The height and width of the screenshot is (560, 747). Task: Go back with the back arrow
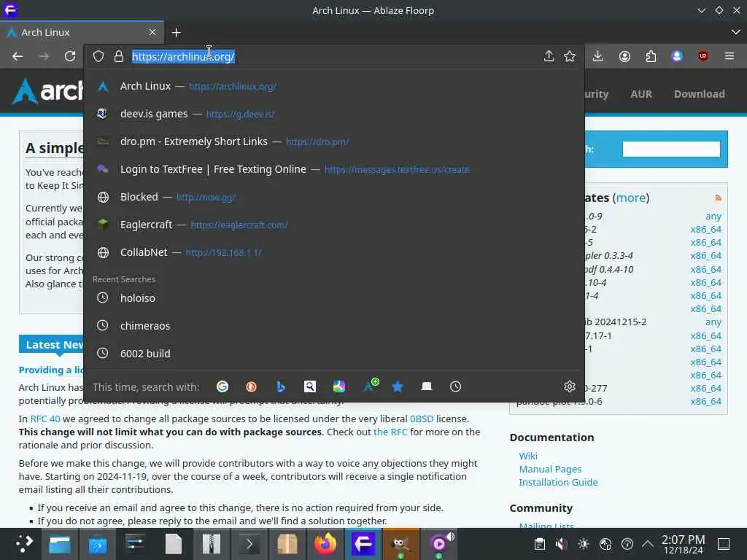click(x=18, y=56)
